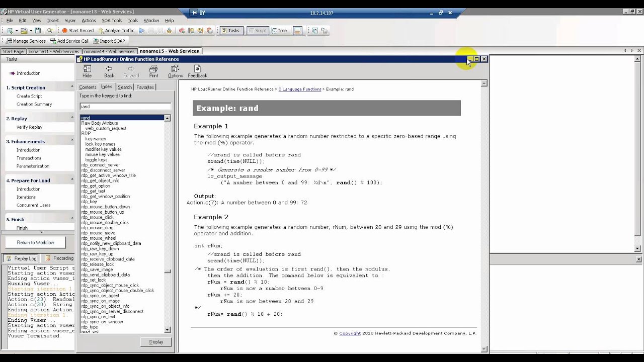This screenshot has width=644, height=362.
Task: Open the Verify Replay task link
Action: click(x=29, y=127)
